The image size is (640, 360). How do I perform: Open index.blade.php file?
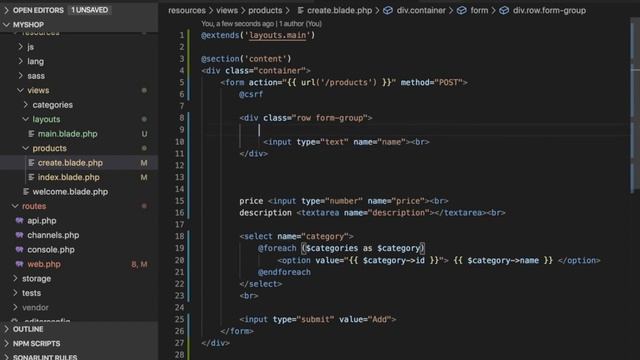pos(69,178)
